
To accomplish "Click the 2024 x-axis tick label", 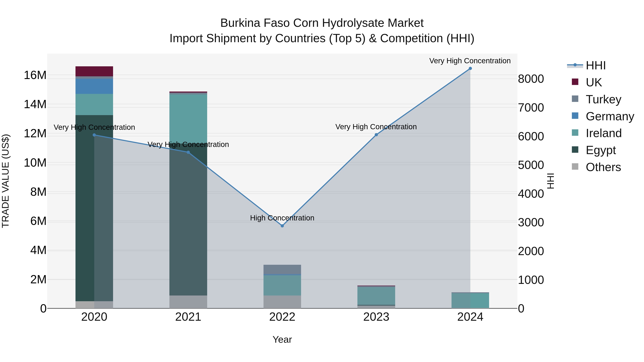I will (470, 317).
